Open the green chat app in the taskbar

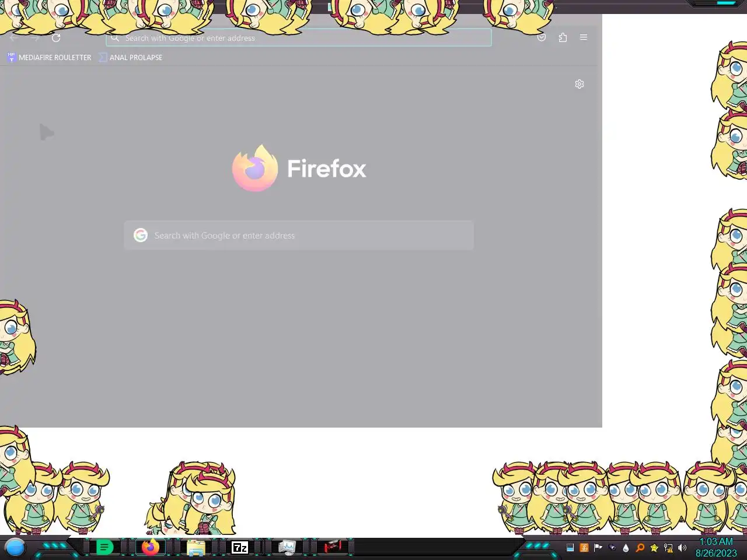click(x=104, y=547)
